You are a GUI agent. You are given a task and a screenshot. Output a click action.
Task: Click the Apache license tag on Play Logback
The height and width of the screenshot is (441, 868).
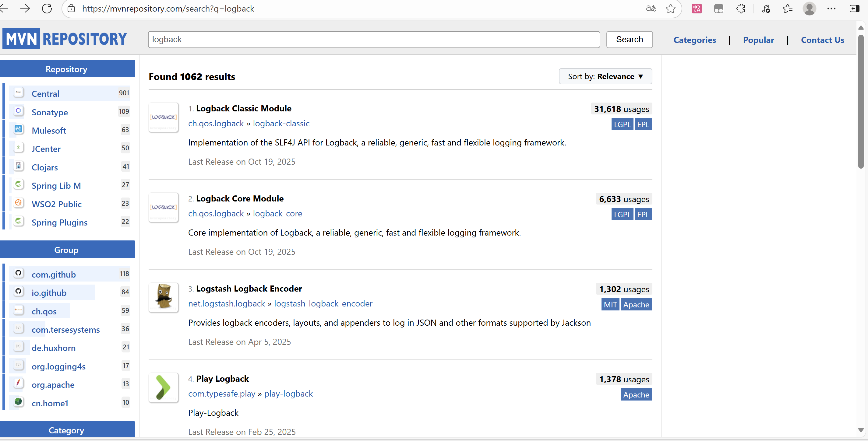636,394
